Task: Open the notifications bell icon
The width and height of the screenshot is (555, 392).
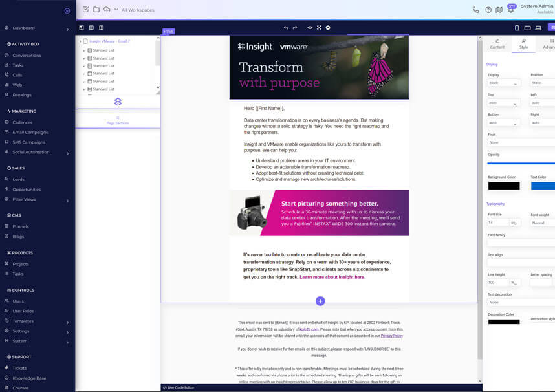Action: 510,10
